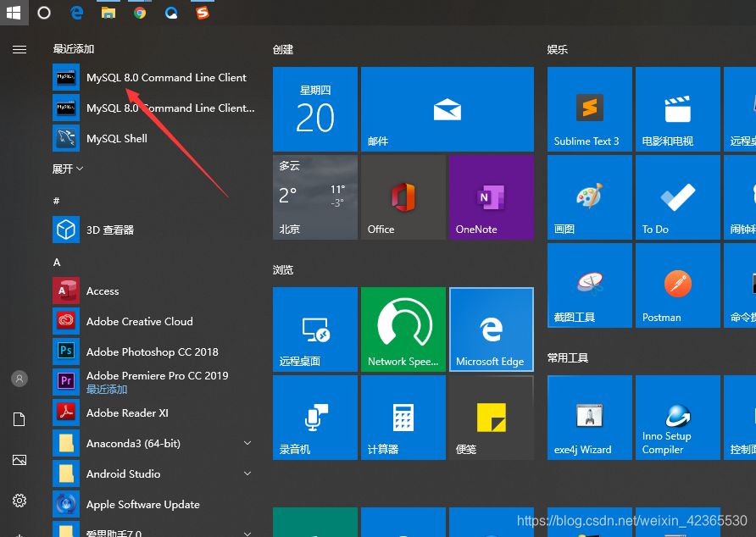756x537 pixels.
Task: Open MySQL 8.0 Command Line Client
Action: pos(154,77)
